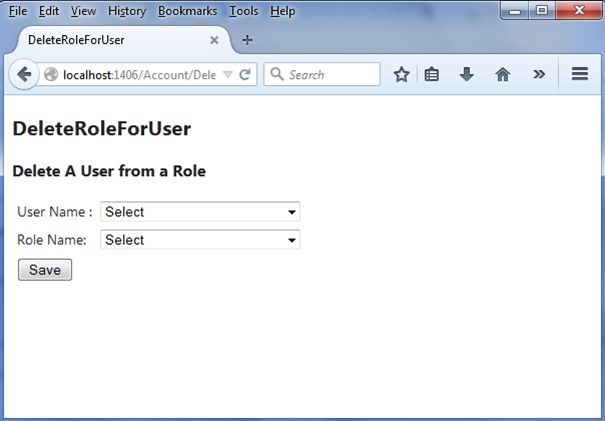Click the Save button
The height and width of the screenshot is (421, 605).
[x=45, y=270]
